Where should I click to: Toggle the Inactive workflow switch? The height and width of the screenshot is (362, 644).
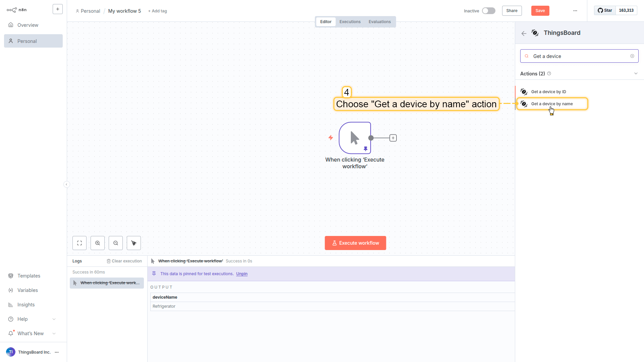point(488,11)
